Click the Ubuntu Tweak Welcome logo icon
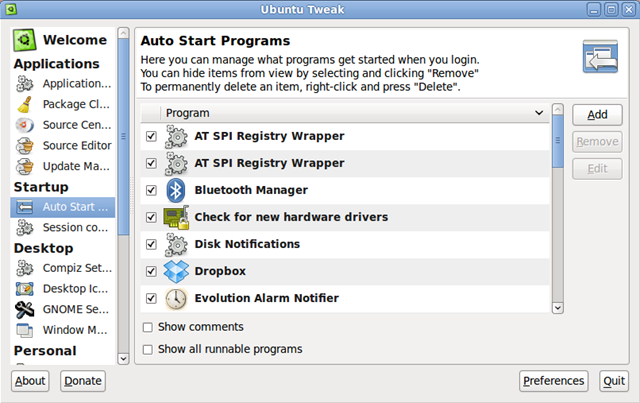Screen dimensions: 640x403 click(24, 40)
